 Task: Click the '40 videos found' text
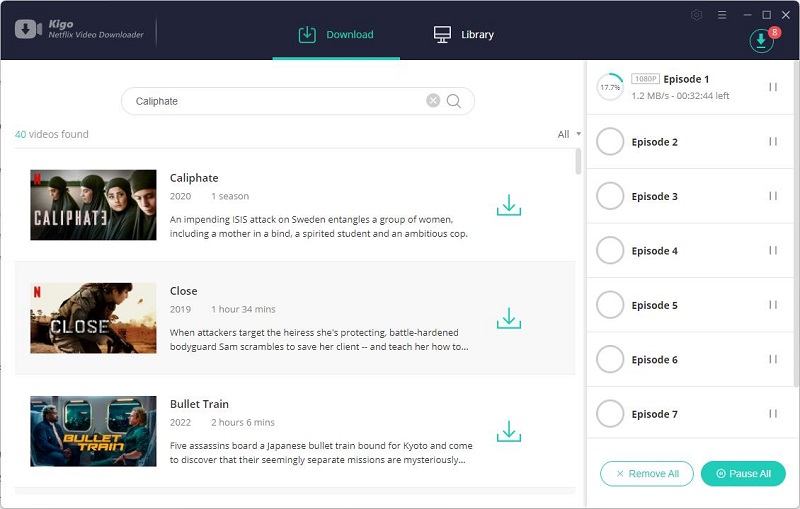tap(52, 134)
